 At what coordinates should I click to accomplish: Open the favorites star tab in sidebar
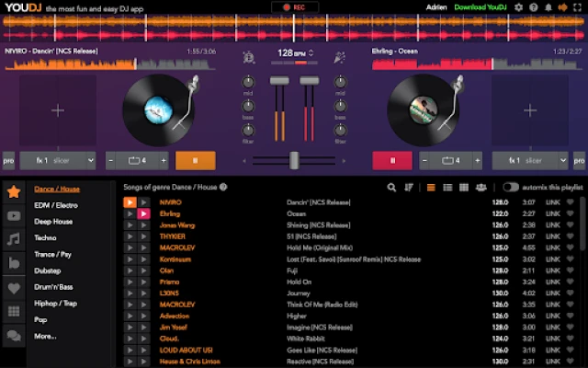14,193
